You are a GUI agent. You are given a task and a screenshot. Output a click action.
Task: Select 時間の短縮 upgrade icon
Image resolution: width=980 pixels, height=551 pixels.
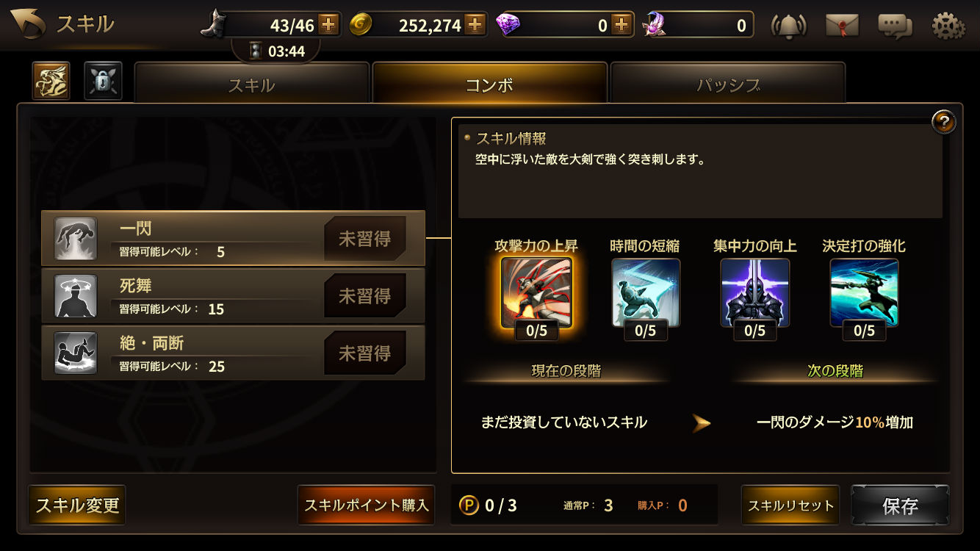[646, 293]
